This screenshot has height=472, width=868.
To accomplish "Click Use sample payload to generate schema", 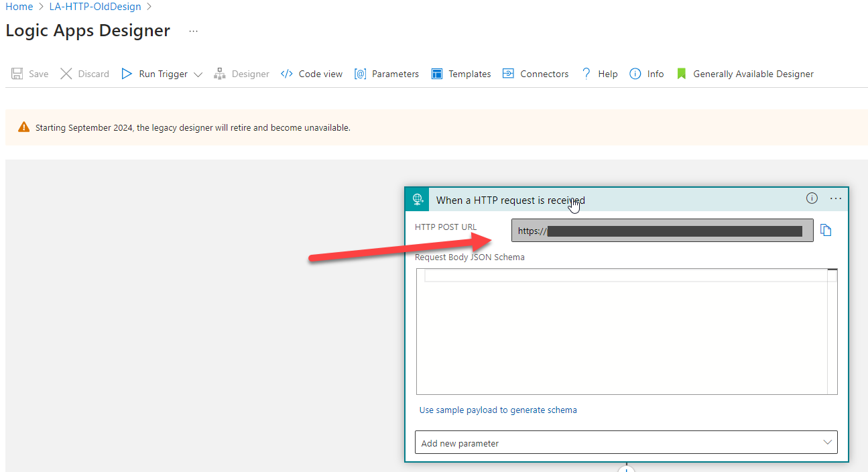I will tap(498, 410).
